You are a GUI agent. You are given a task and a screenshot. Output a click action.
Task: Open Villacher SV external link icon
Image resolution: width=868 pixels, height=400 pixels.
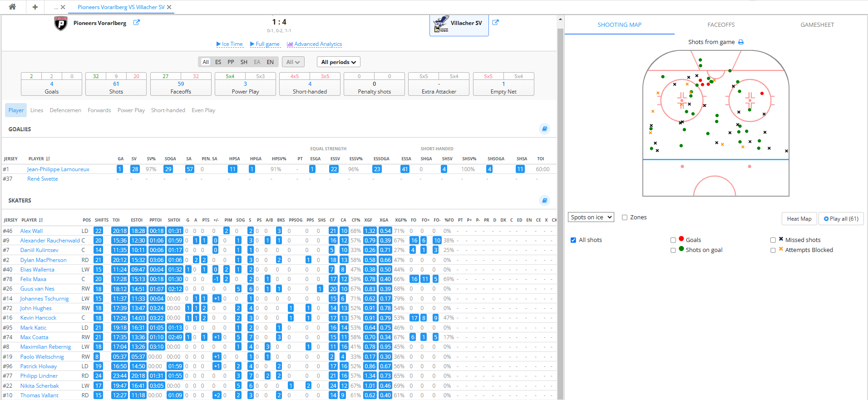coord(495,23)
